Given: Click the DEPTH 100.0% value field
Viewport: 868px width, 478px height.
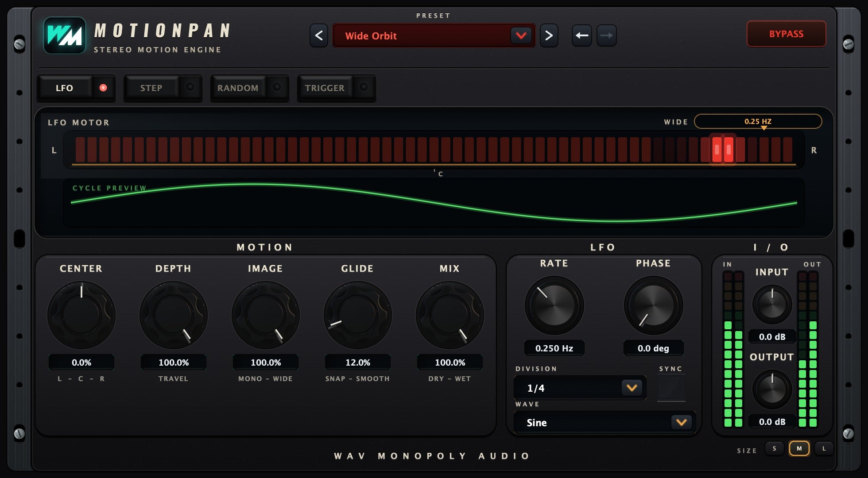Looking at the screenshot, I should tap(174, 362).
